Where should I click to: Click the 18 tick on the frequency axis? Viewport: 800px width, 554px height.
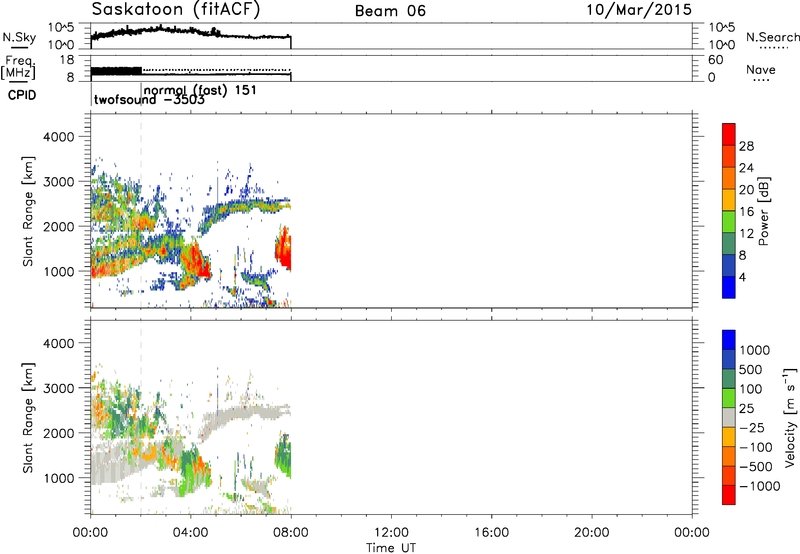(67, 60)
